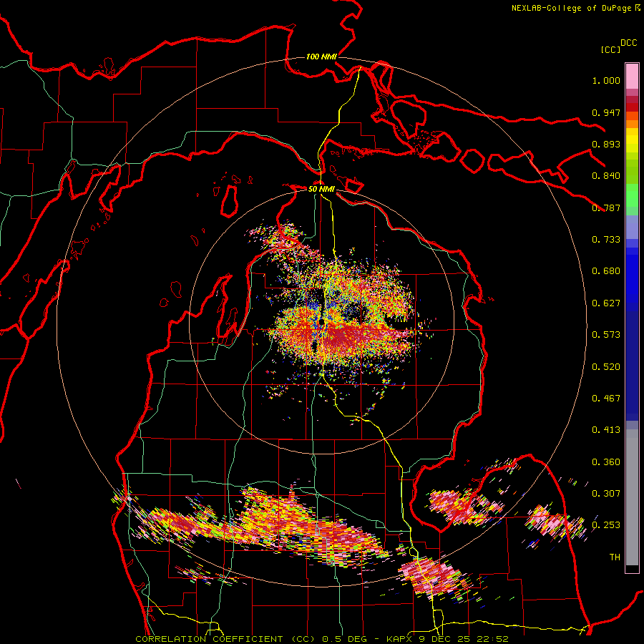Screen dimensions: 644x644
Task: Click the 0.520 value on the color scale
Action: pos(606,367)
